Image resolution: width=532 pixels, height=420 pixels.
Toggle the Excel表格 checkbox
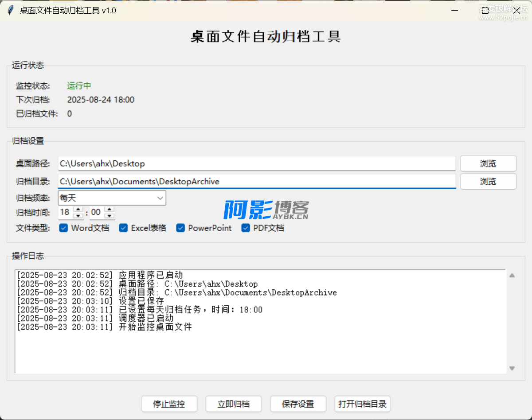pyautogui.click(x=124, y=228)
